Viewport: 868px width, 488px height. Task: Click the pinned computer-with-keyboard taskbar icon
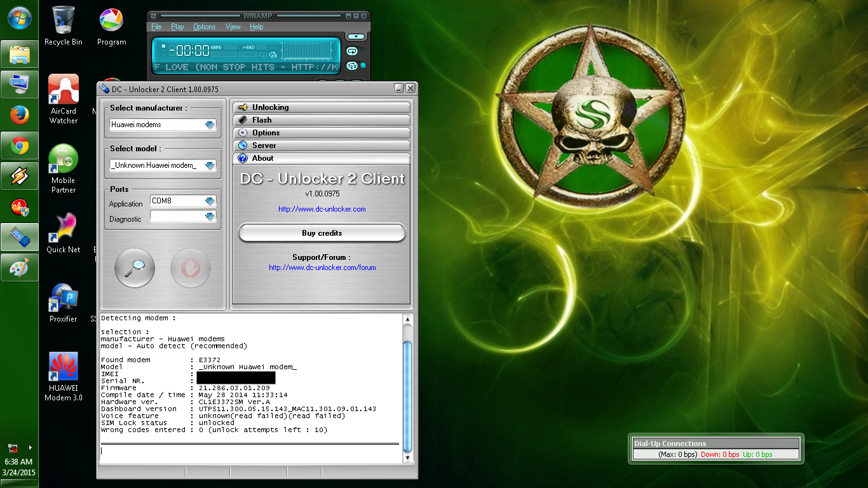point(19,85)
